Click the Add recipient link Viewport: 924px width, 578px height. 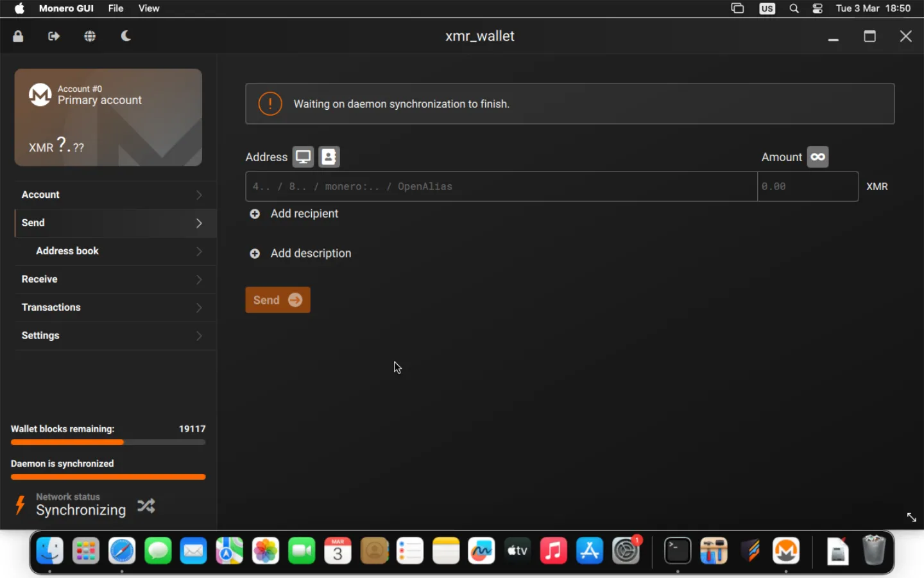pos(304,214)
